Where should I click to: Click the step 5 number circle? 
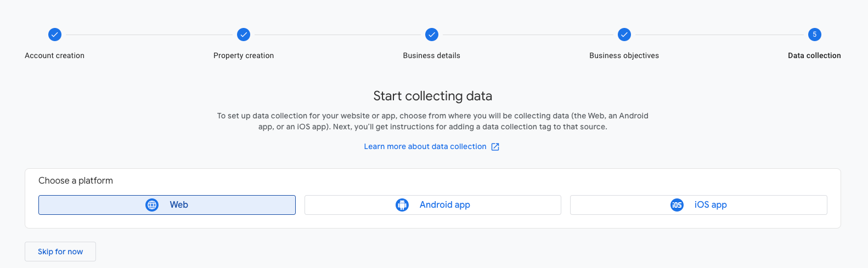(814, 35)
